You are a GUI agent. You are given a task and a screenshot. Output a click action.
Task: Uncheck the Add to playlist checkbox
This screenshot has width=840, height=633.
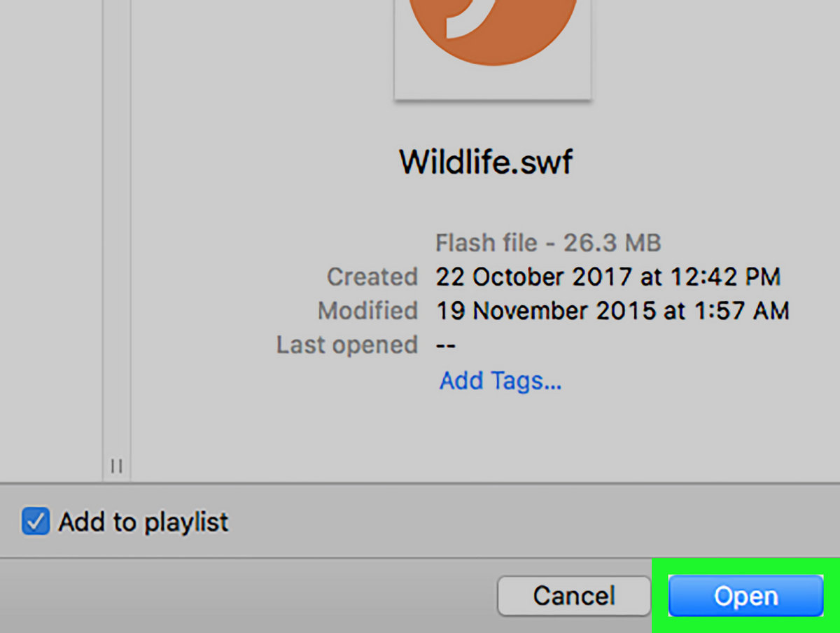pos(35,522)
